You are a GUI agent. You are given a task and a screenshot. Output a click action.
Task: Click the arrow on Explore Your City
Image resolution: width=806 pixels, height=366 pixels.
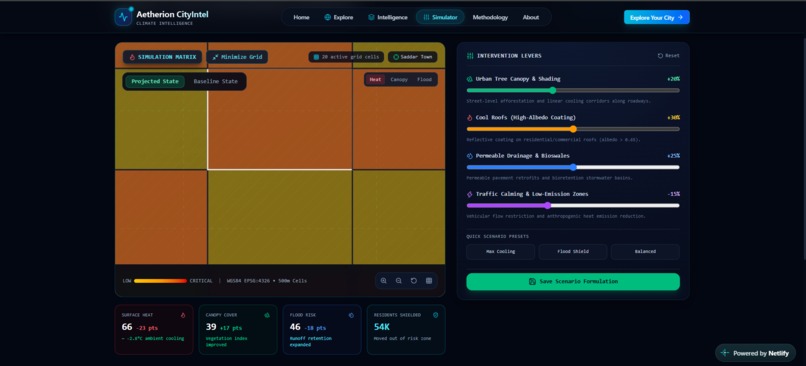coord(680,17)
